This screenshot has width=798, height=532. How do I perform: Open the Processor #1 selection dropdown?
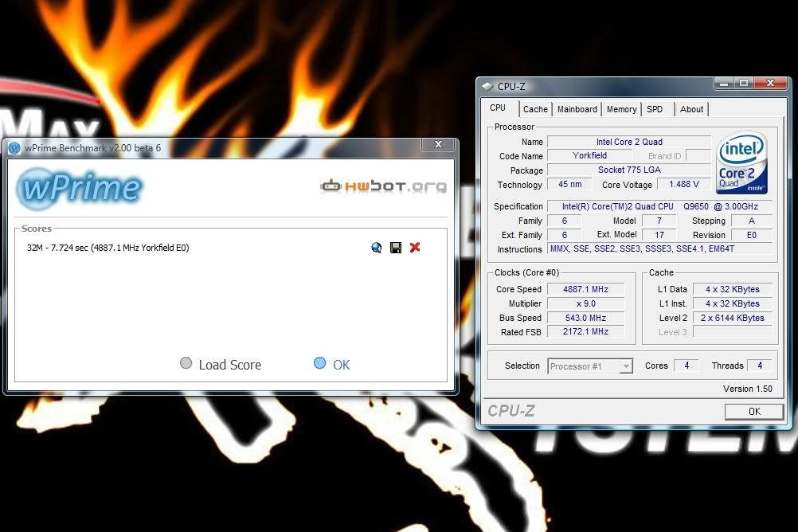pos(590,366)
